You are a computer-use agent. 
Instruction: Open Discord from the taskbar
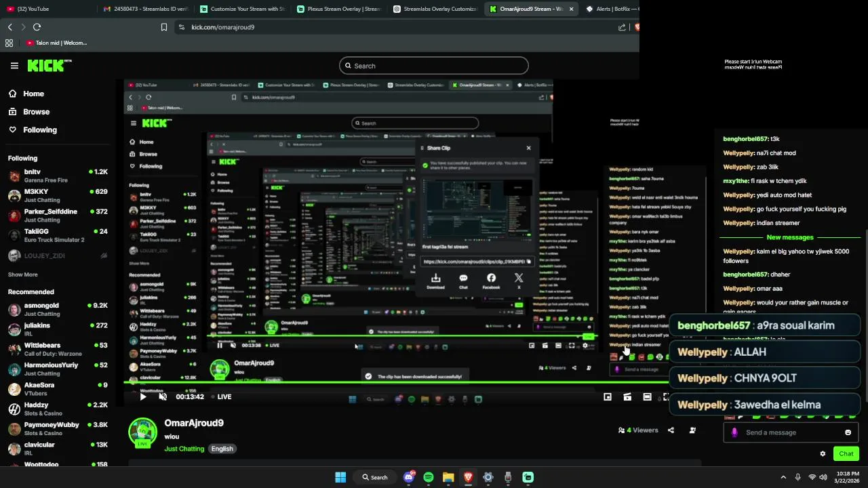(409, 477)
